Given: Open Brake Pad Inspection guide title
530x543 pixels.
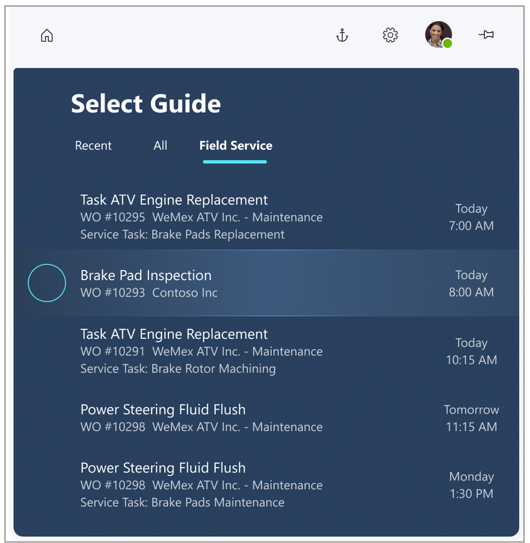Looking at the screenshot, I should click(x=146, y=275).
